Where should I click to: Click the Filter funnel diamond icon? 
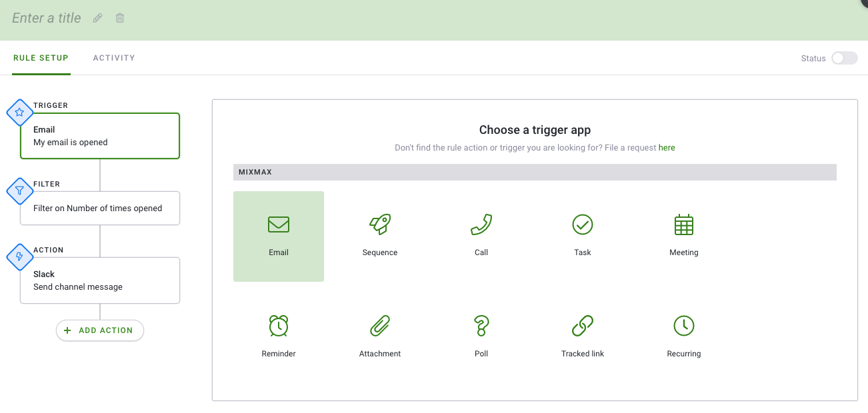[20, 191]
